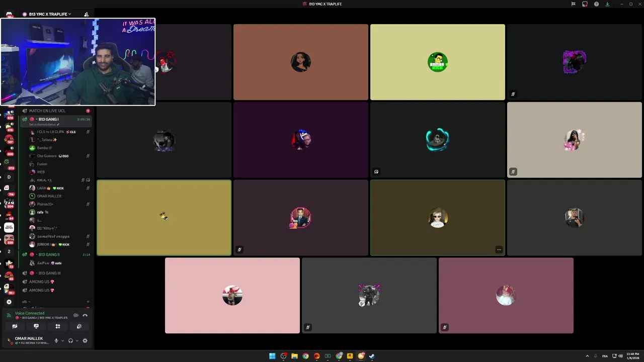Image resolution: width=644 pixels, height=362 pixels.
Task: Open the activities launcher icon
Action: (58, 326)
